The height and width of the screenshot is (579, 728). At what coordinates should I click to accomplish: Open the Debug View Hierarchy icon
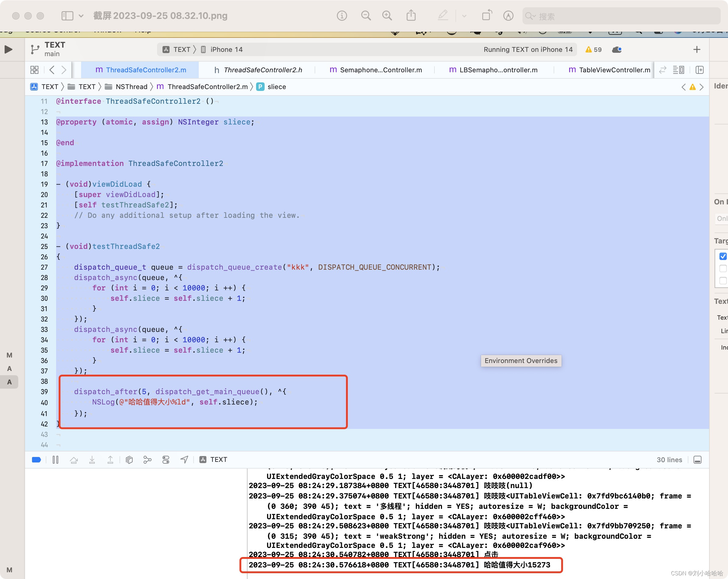pos(129,460)
